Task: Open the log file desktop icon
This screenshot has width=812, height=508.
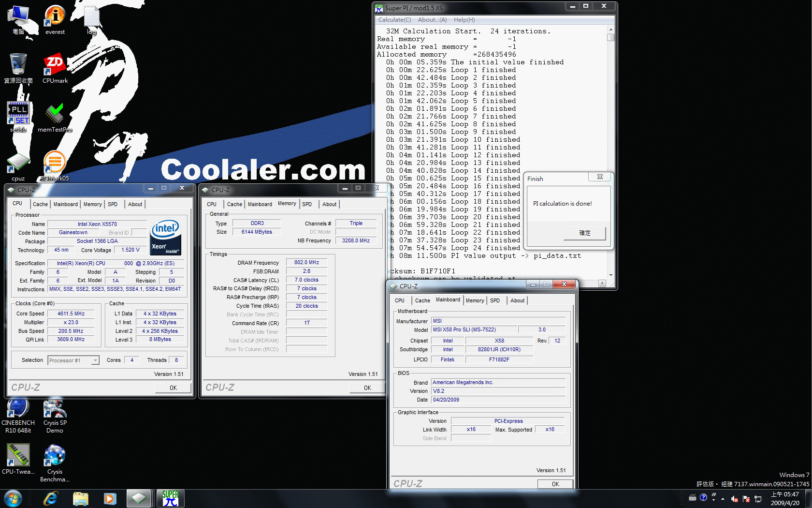Action: coord(91,20)
